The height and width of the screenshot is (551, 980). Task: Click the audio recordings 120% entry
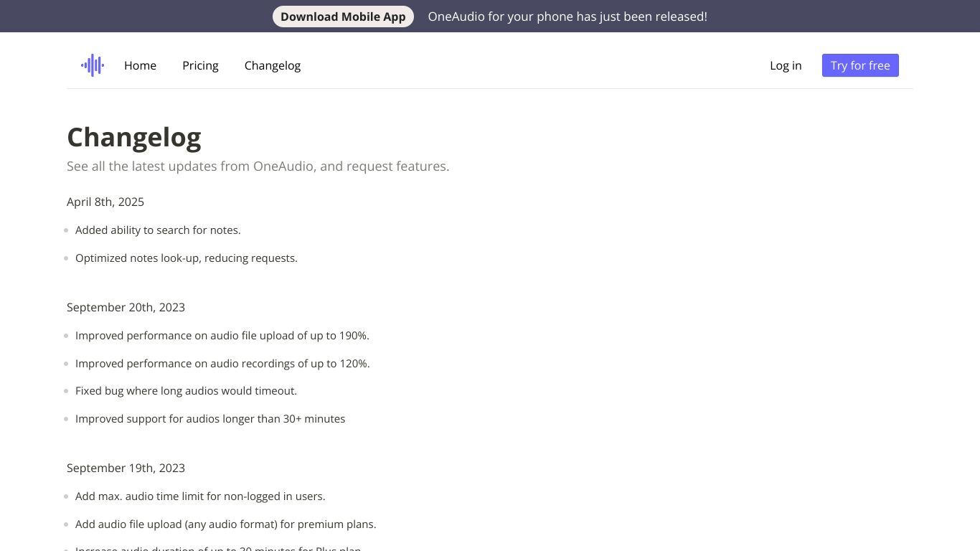pyautogui.click(x=222, y=364)
